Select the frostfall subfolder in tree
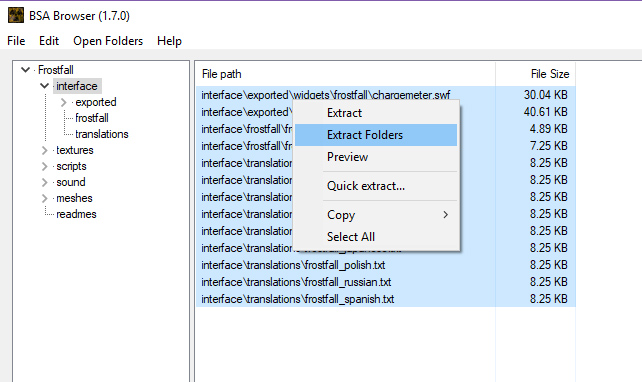642x382 pixels. click(x=92, y=118)
